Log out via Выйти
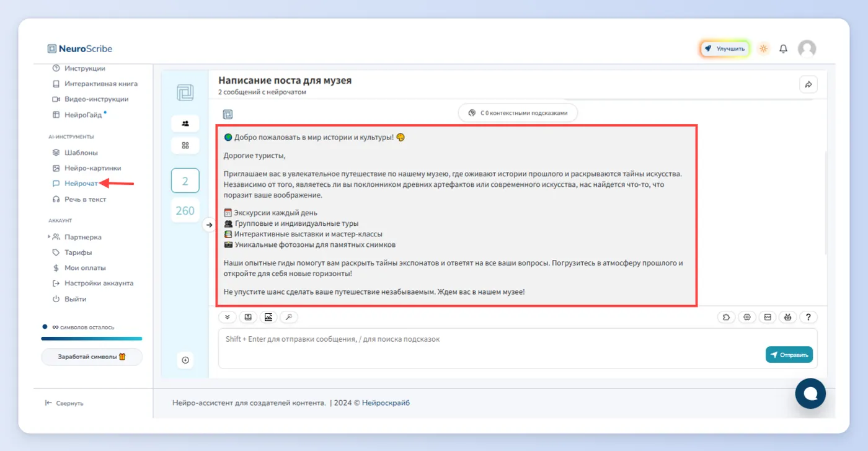868x451 pixels. [69, 299]
